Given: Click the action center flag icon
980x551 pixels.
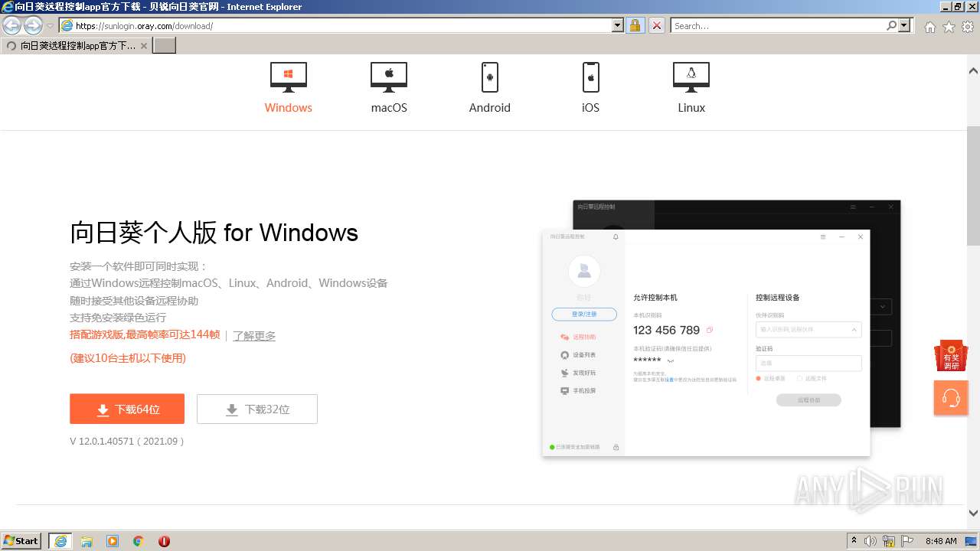Looking at the screenshot, I should [x=907, y=541].
